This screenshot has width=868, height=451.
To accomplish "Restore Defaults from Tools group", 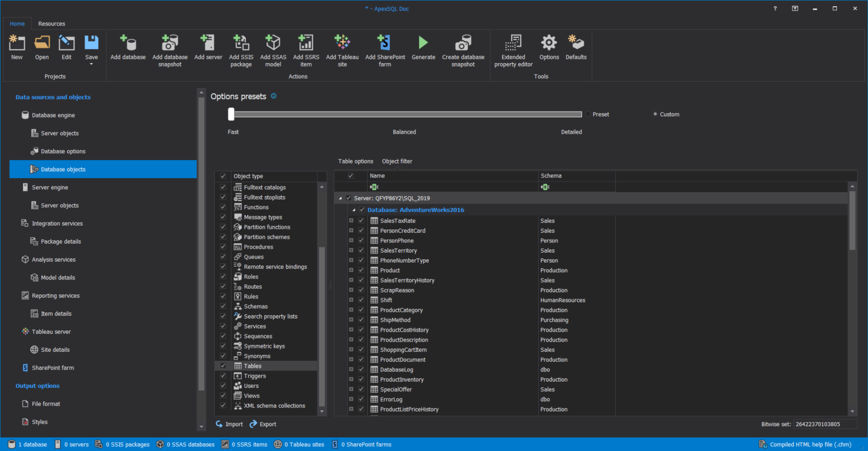I will pos(576,47).
